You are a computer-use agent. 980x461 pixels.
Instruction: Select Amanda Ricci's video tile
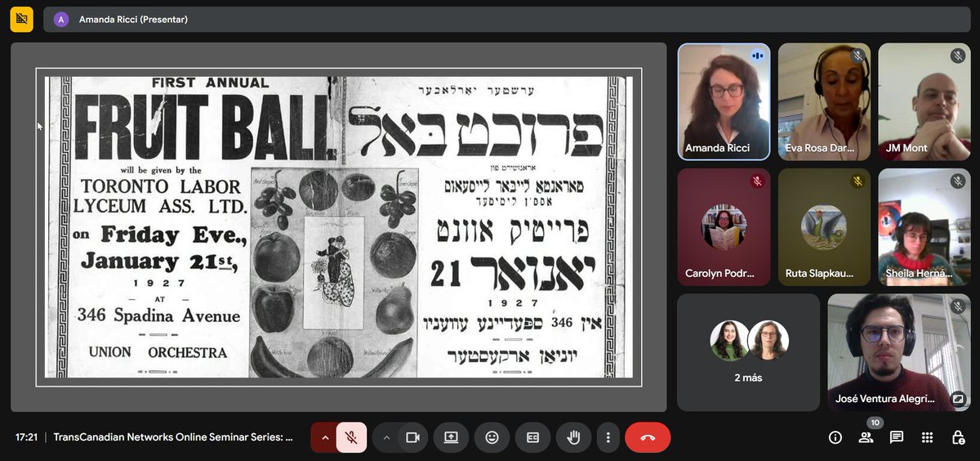click(x=724, y=101)
